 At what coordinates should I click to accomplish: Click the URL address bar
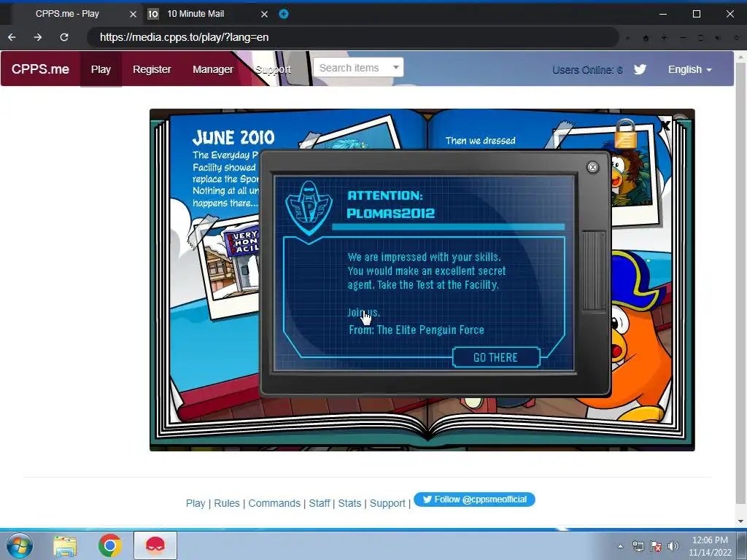[352, 37]
